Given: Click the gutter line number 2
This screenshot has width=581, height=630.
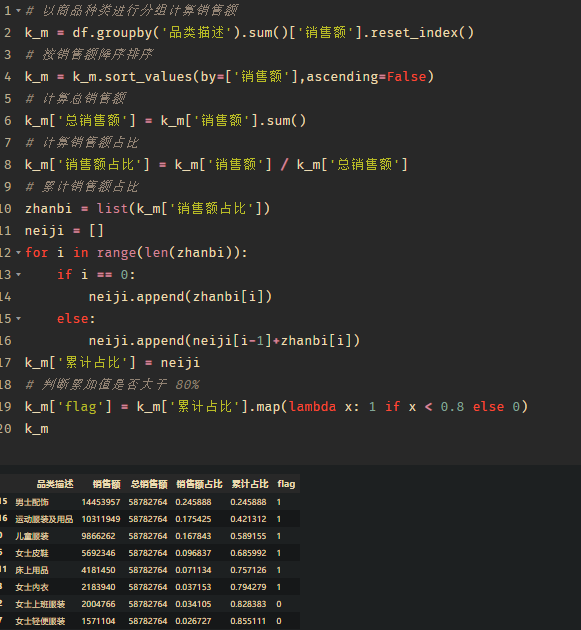Looking at the screenshot, I should 8,33.
